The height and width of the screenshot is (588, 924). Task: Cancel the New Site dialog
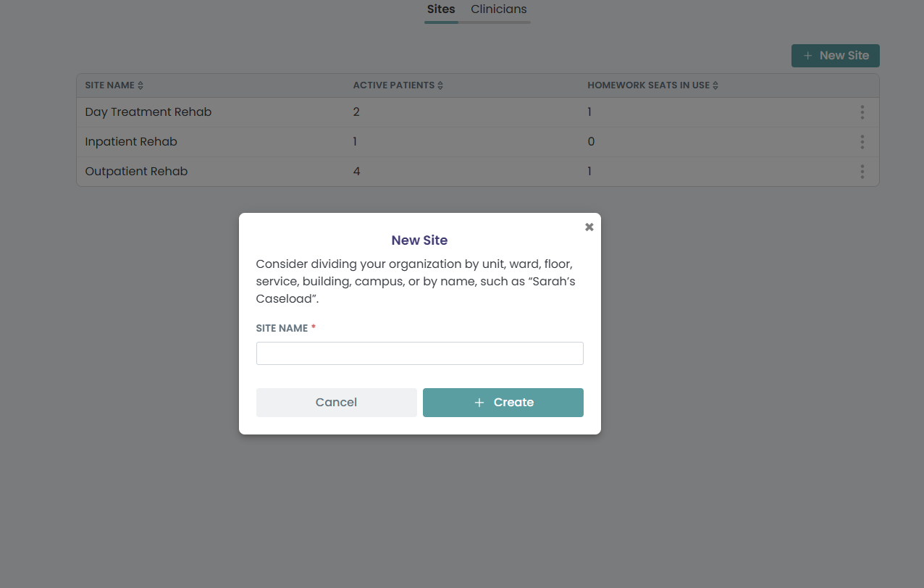(x=337, y=403)
